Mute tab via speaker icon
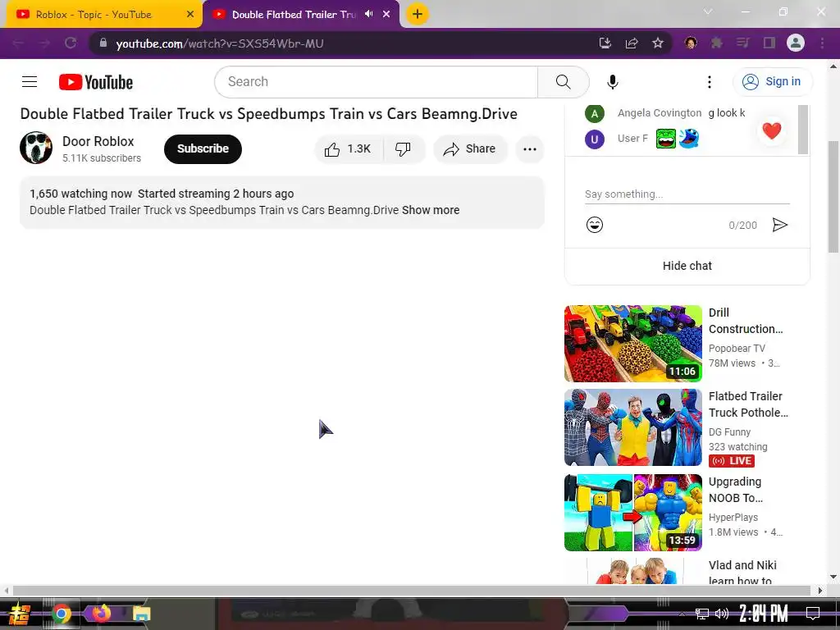Viewport: 840px width, 630px height. click(368, 14)
